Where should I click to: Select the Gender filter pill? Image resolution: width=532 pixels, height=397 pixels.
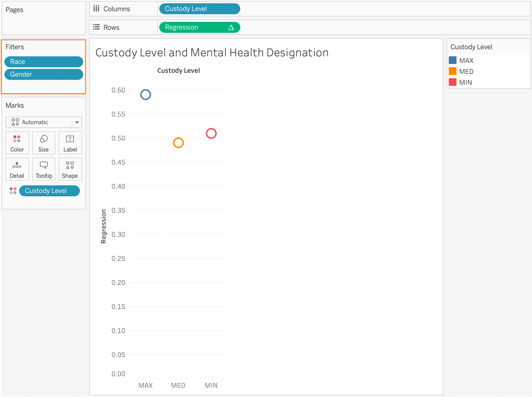(44, 74)
